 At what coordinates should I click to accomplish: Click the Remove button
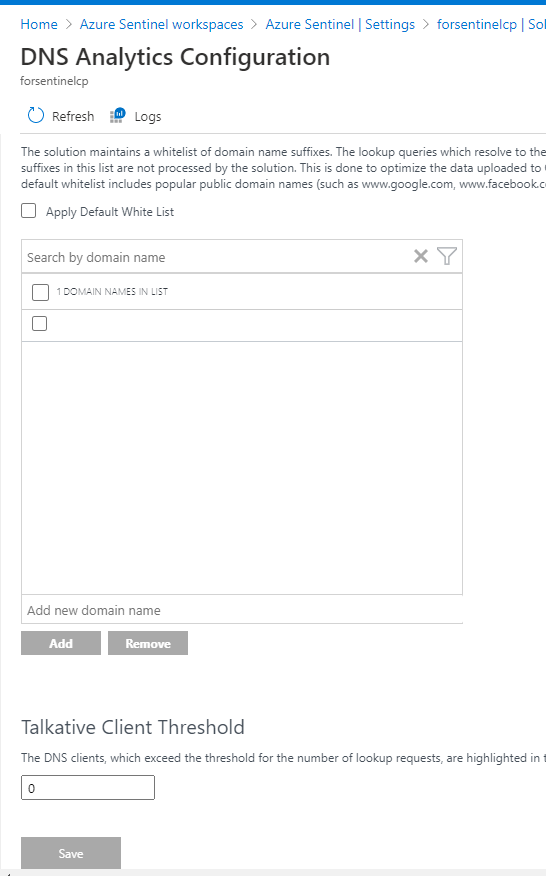[x=148, y=643]
